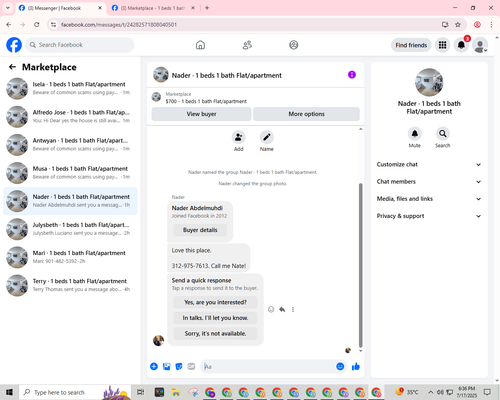Go back using the Marketplace arrow
Screen dimensions: 500x400
coord(12,67)
